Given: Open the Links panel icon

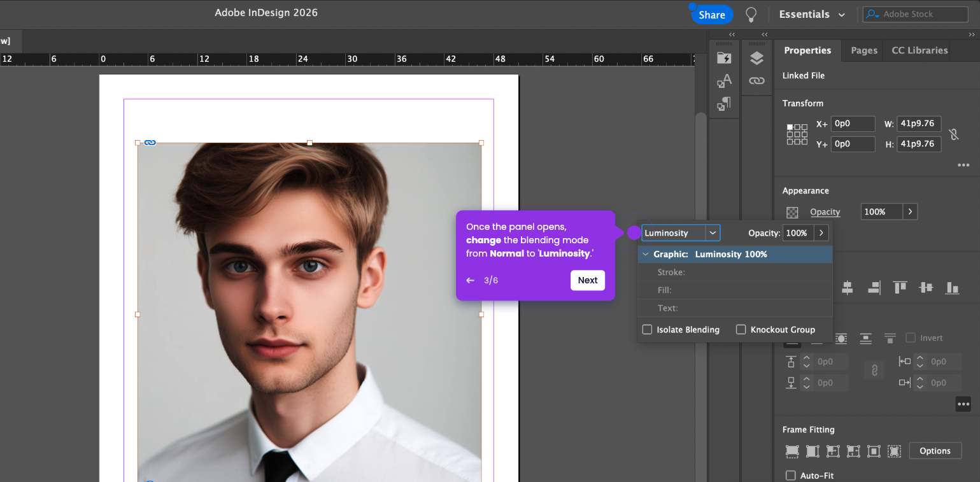Looking at the screenshot, I should coord(756,81).
